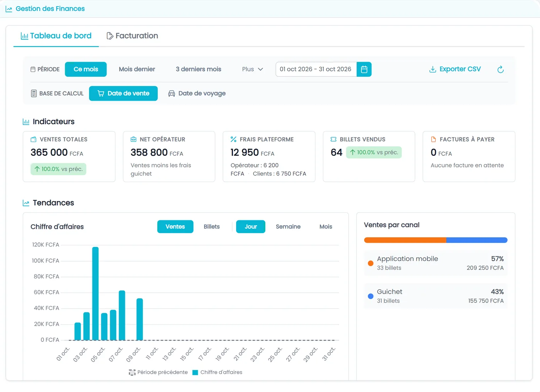Click the Ventes Totales wallet icon
Screen dimensions: 540x392
(x=34, y=139)
